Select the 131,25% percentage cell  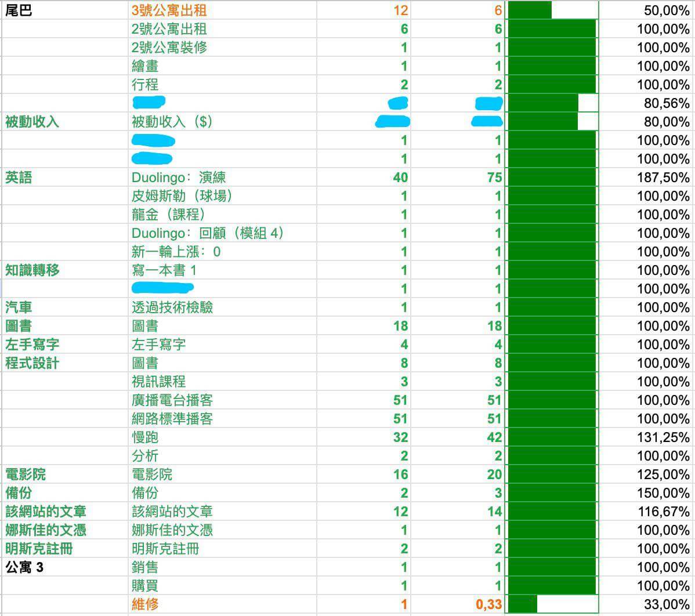coord(645,437)
